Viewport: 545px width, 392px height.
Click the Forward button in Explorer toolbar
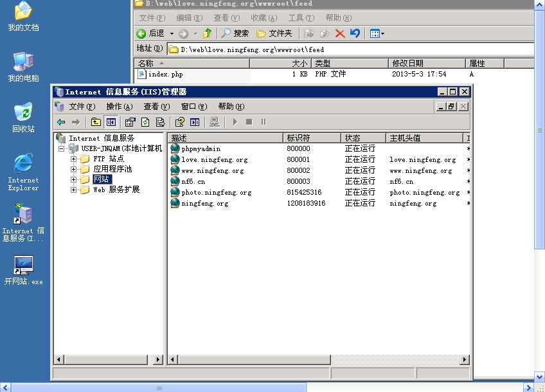point(184,33)
